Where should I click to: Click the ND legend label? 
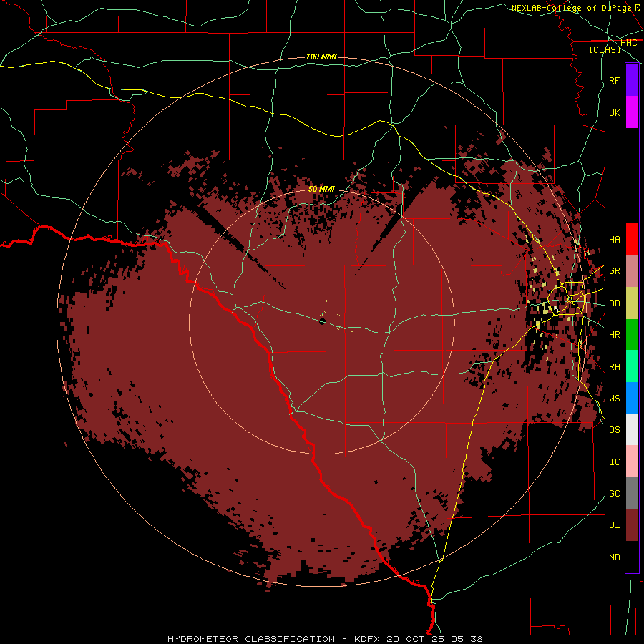pyautogui.click(x=614, y=557)
